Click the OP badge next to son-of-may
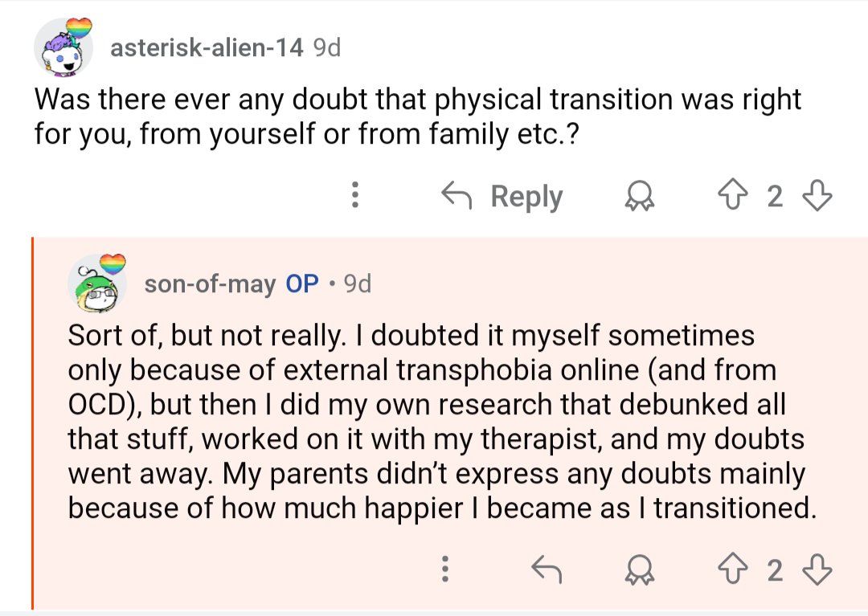This screenshot has height=616, width=868. 302,284
